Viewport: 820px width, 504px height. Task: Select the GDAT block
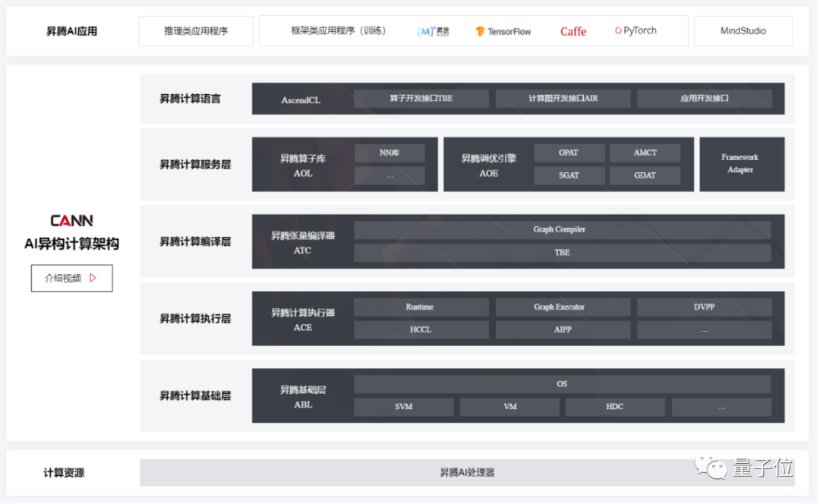click(645, 175)
